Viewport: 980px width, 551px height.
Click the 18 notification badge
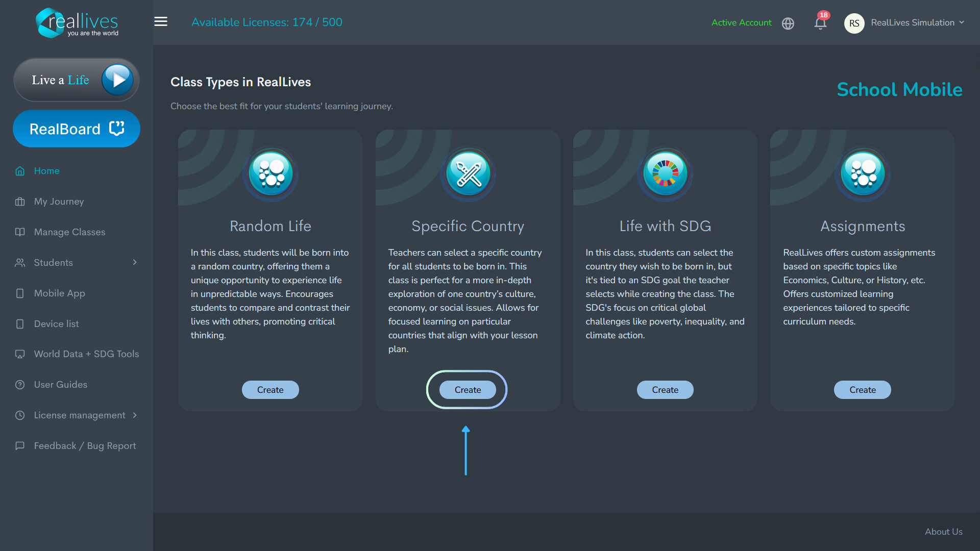pyautogui.click(x=824, y=15)
